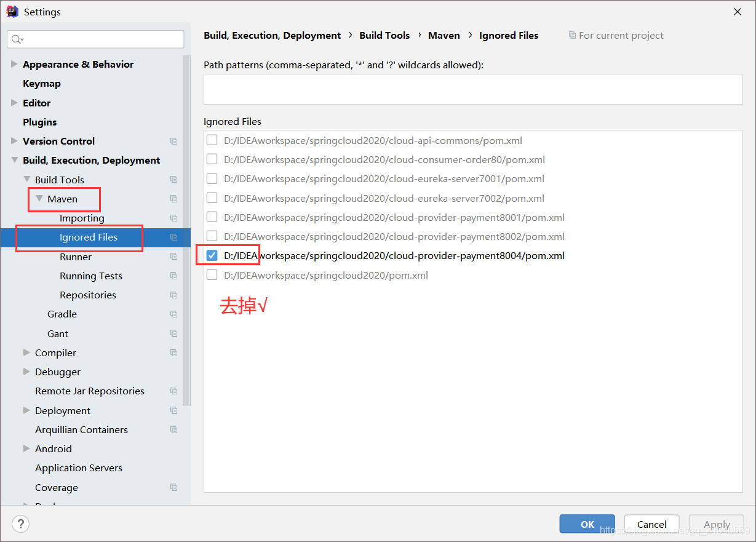This screenshot has height=542, width=756.
Task: Click project-level icon beside Version Control
Action: click(173, 141)
